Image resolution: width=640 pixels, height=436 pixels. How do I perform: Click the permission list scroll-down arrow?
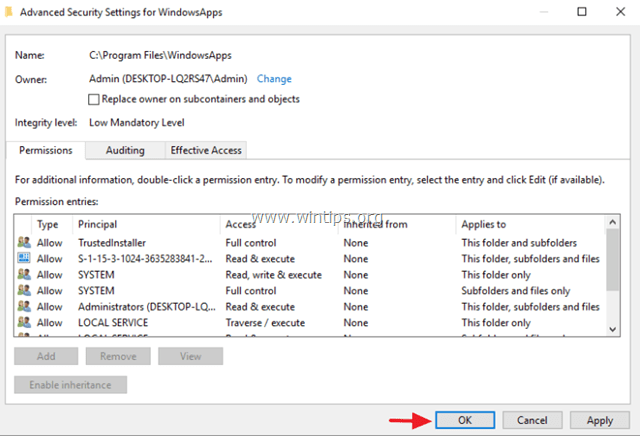[x=612, y=329]
